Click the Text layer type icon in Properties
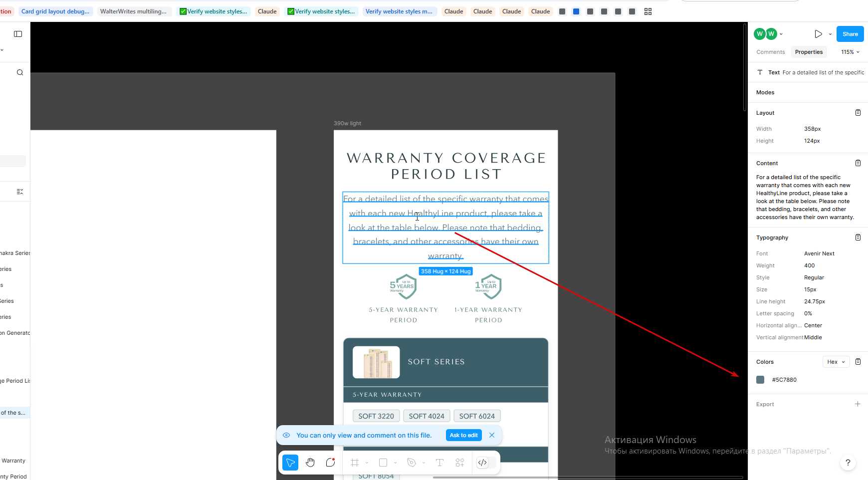The width and height of the screenshot is (868, 480). (760, 72)
